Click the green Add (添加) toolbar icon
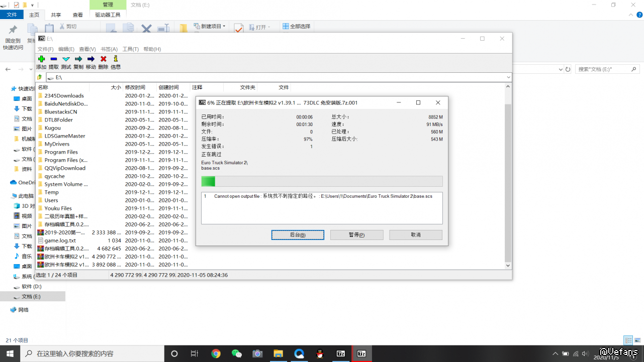The width and height of the screenshot is (644, 362). click(x=41, y=59)
